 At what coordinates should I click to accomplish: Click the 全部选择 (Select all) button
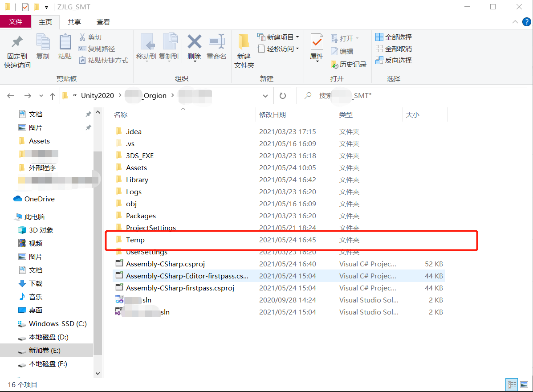click(394, 36)
